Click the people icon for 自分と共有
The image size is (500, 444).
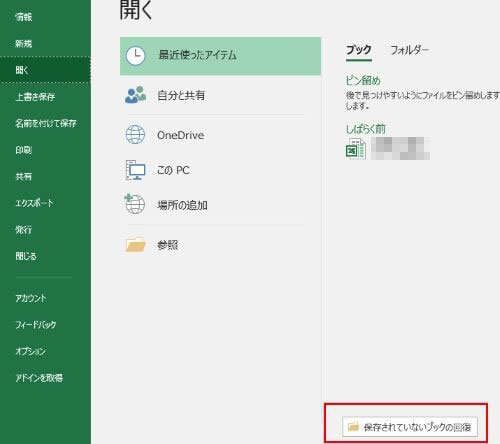click(x=135, y=95)
